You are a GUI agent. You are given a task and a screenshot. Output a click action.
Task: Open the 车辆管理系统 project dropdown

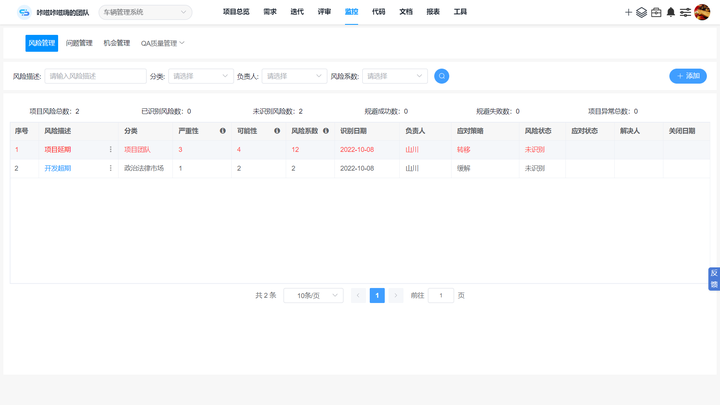point(146,12)
